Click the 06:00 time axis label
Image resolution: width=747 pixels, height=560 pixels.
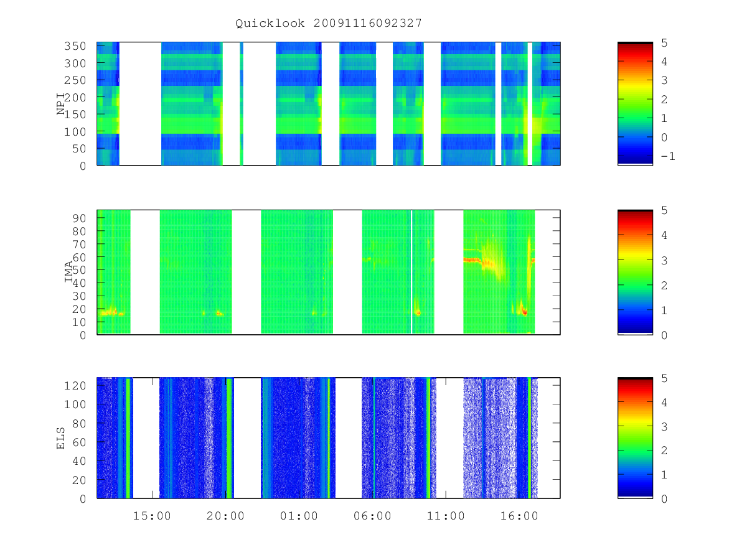(x=372, y=516)
